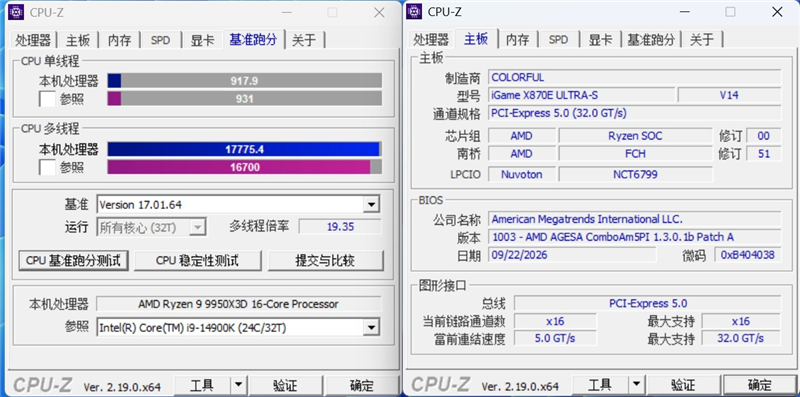This screenshot has height=397, width=800.
Task: Open 内存 tab in right window
Action: 517,40
